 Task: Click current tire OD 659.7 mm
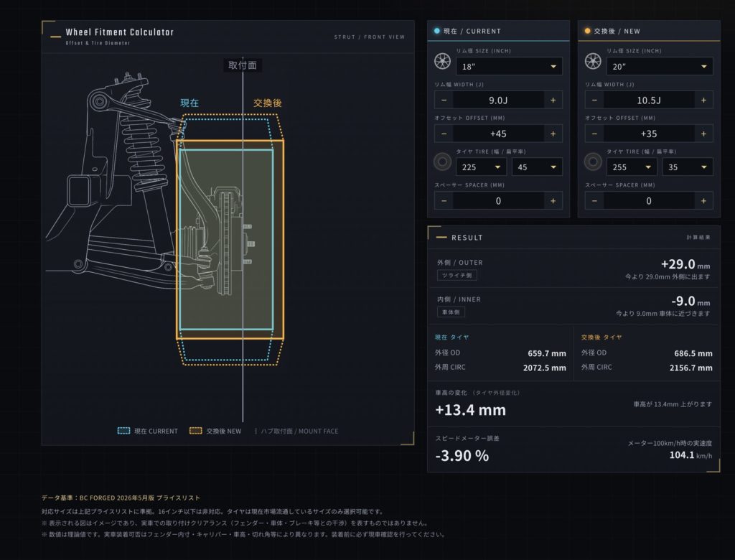point(546,353)
